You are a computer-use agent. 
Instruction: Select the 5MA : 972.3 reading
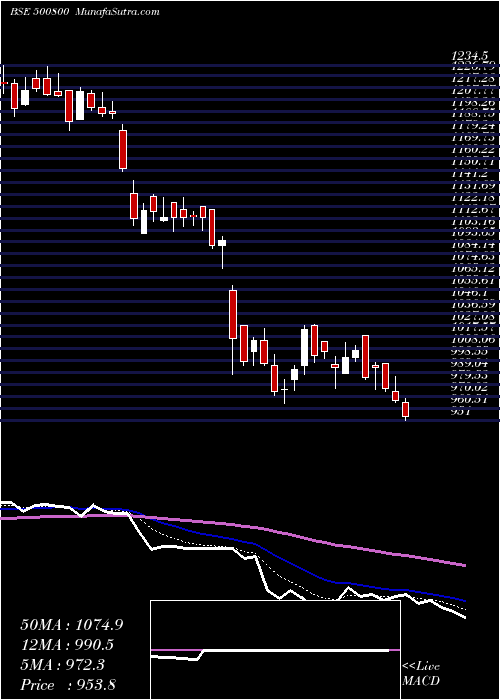coord(62,665)
